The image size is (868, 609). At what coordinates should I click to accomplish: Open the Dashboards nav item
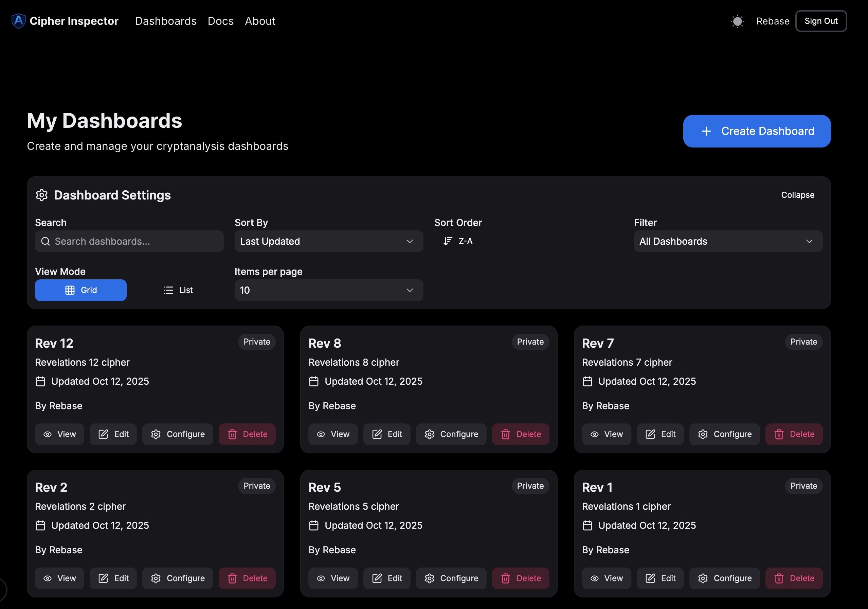click(x=166, y=21)
